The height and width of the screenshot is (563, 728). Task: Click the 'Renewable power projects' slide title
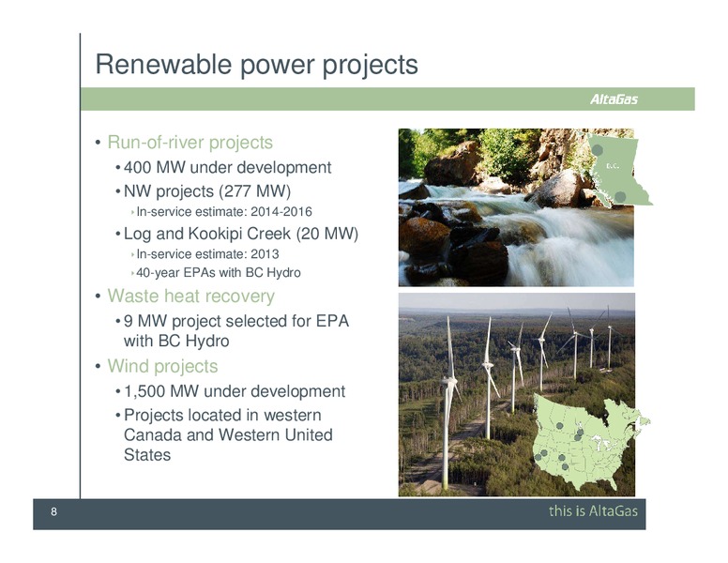point(256,65)
